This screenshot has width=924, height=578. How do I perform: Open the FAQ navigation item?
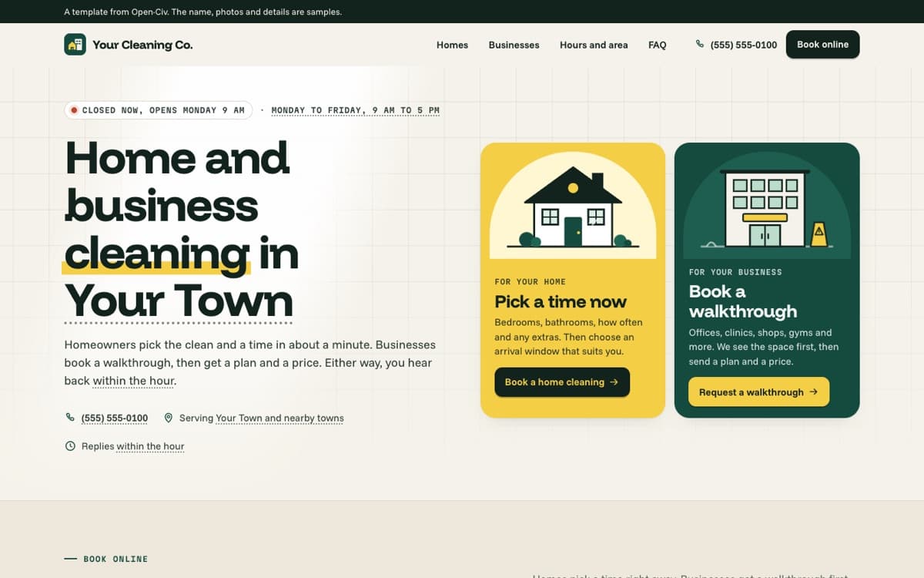[657, 45]
